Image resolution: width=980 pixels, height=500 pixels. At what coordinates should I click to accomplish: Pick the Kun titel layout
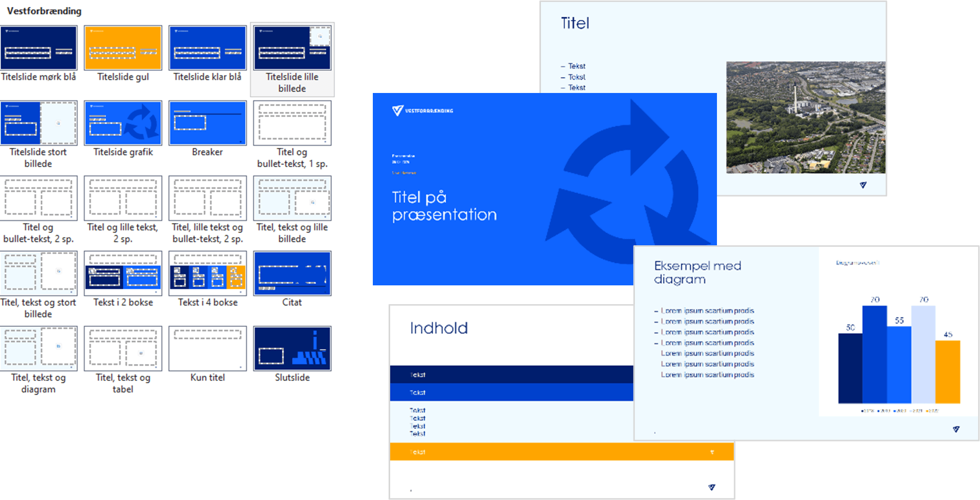coord(208,349)
